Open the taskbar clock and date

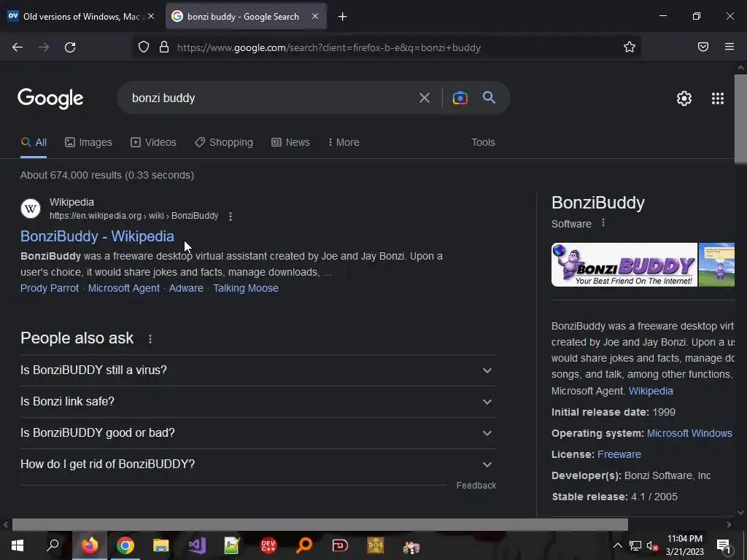(684, 545)
